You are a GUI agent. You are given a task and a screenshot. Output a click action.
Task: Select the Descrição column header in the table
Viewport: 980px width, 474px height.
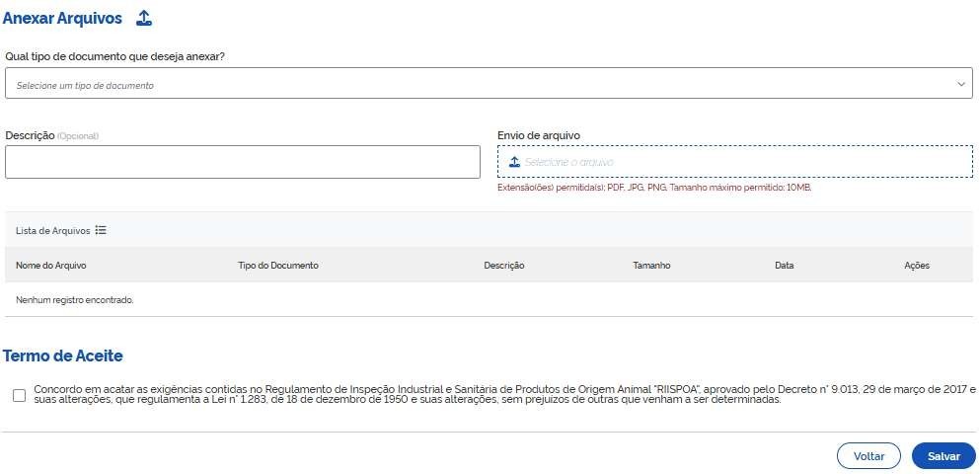(x=504, y=266)
